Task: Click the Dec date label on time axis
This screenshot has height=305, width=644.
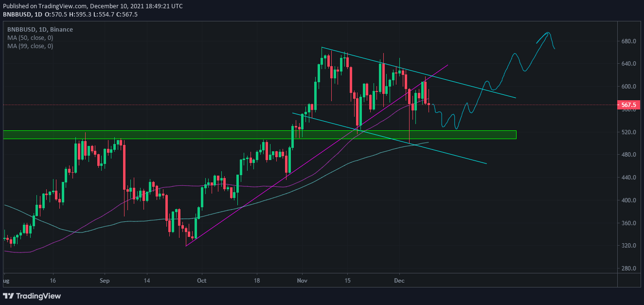Action: click(399, 281)
